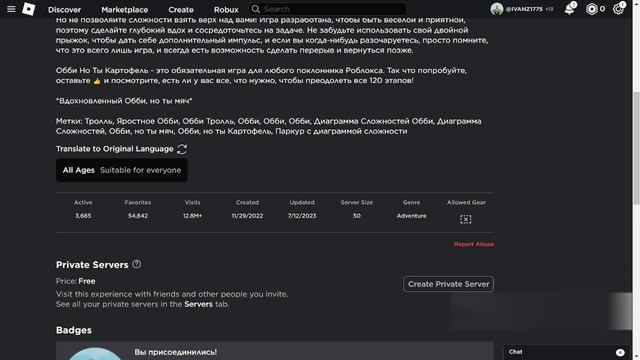
Task: Click the Allowed Gear disabled icon
Action: pyautogui.click(x=466, y=219)
